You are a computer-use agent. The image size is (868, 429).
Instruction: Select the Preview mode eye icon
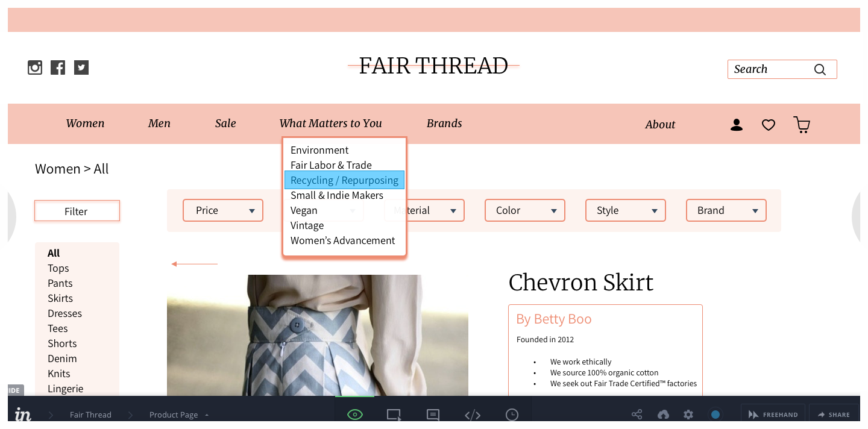355,415
